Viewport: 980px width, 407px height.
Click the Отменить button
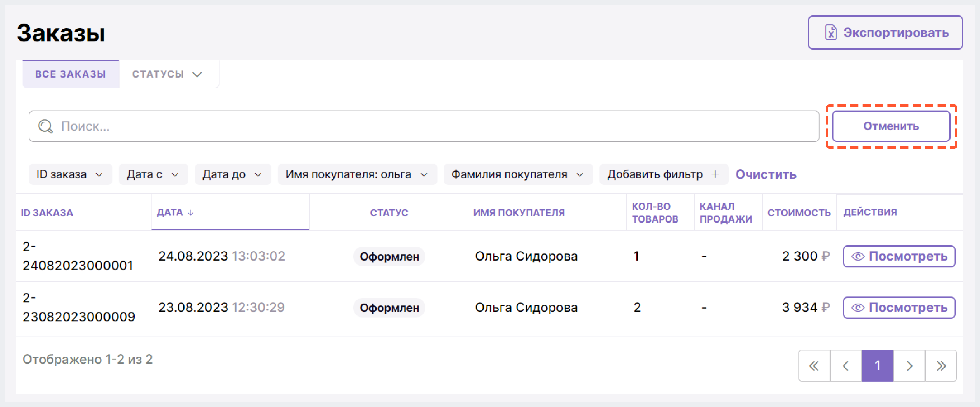(x=891, y=126)
